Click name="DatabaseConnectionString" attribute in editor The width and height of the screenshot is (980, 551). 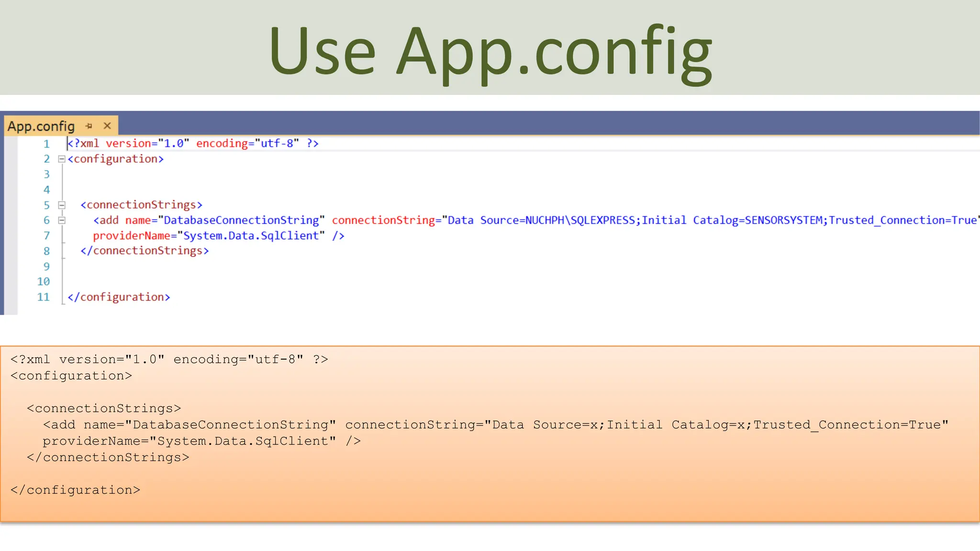pos(225,220)
